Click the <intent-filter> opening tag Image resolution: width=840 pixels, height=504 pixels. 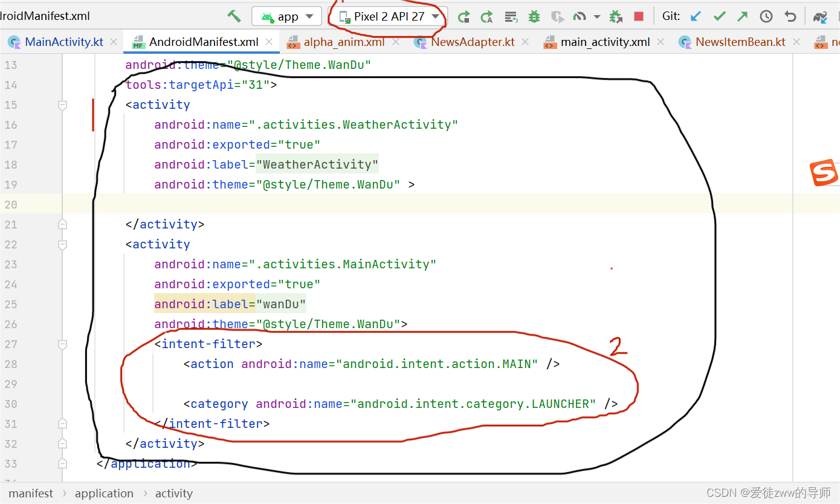tap(208, 344)
